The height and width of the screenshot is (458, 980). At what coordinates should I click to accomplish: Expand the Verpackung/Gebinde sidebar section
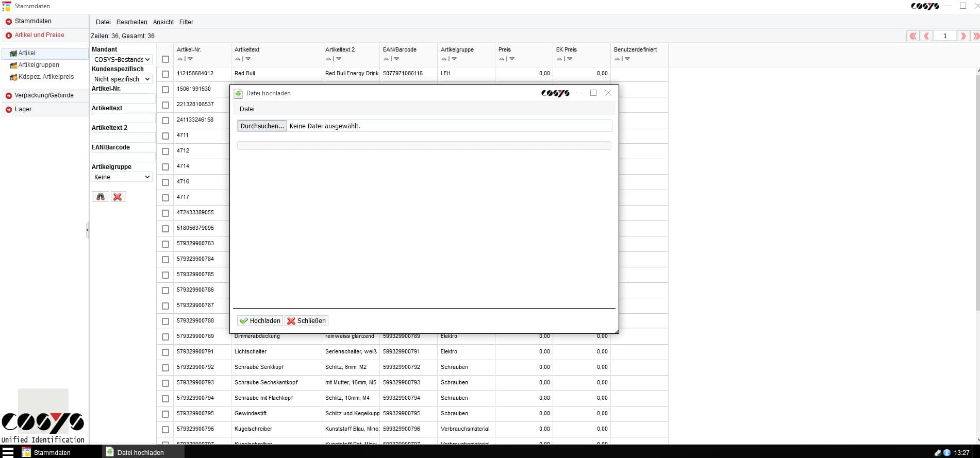[44, 95]
